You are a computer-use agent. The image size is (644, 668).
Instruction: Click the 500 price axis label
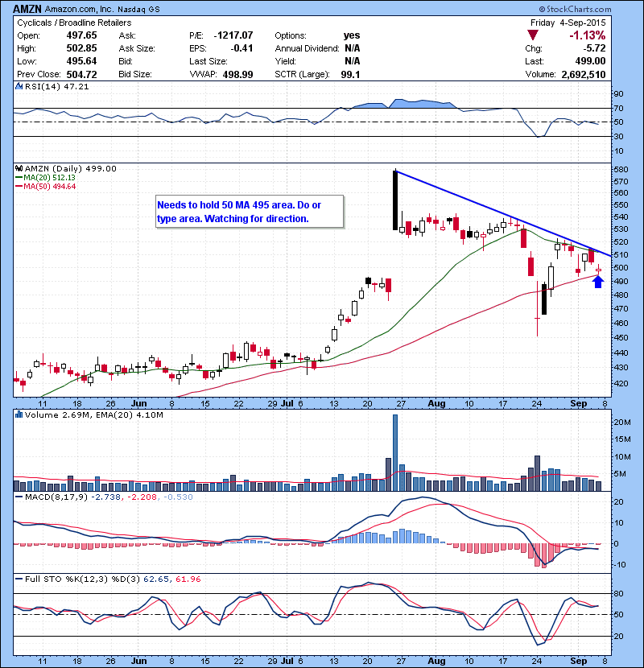tap(621, 267)
